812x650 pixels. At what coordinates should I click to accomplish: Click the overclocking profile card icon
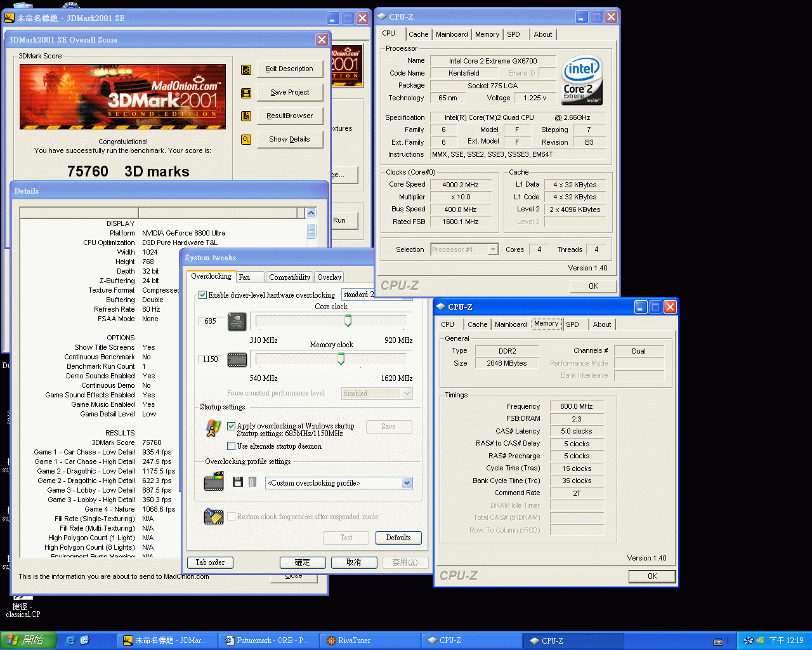pyautogui.click(x=214, y=482)
